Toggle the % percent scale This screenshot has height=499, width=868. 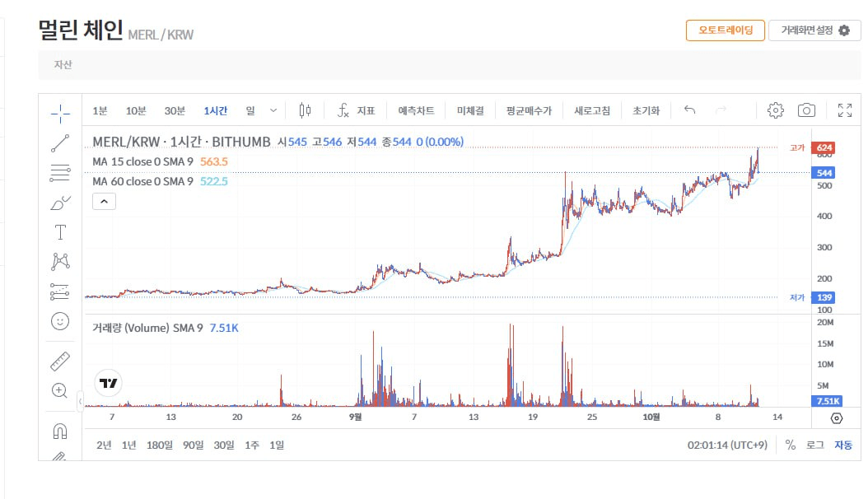pos(791,445)
